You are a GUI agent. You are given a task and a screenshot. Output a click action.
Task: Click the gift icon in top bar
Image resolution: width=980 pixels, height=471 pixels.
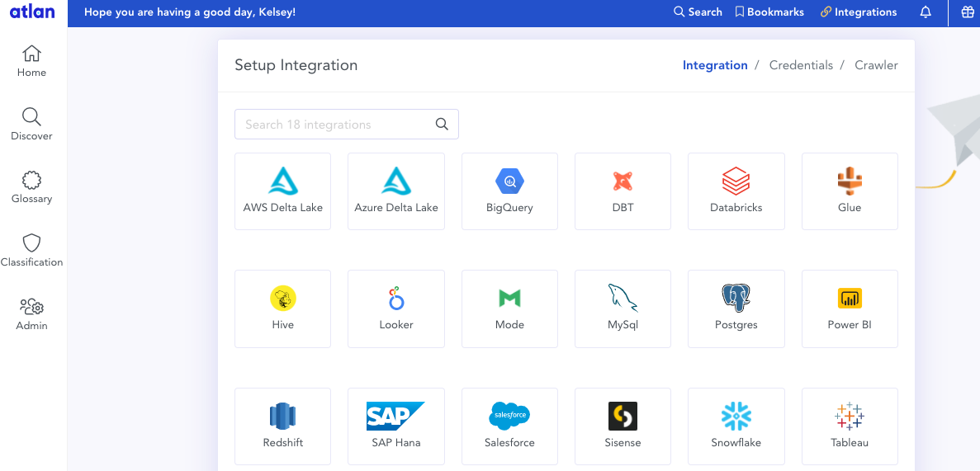tap(968, 12)
